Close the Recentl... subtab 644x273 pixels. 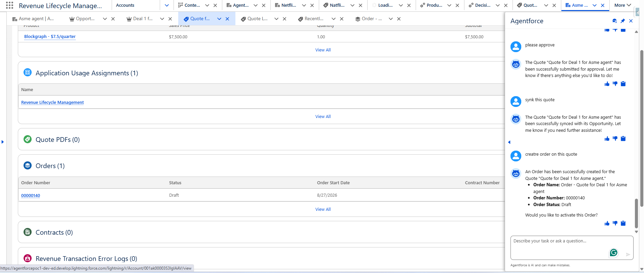(342, 19)
